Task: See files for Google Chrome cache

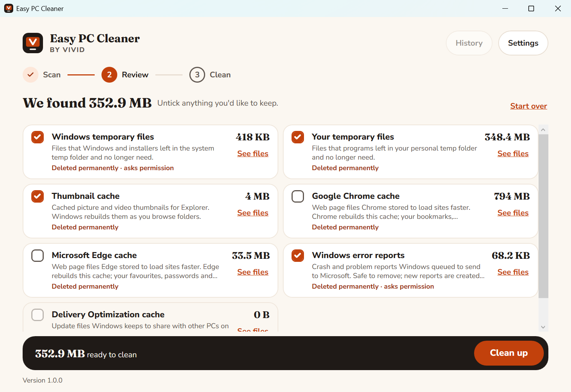Action: click(513, 213)
